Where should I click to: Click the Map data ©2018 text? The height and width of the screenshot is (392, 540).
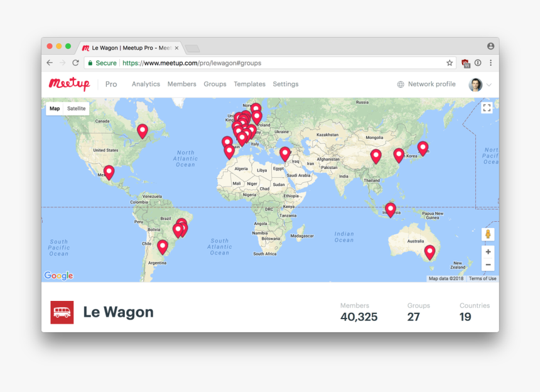tap(446, 278)
